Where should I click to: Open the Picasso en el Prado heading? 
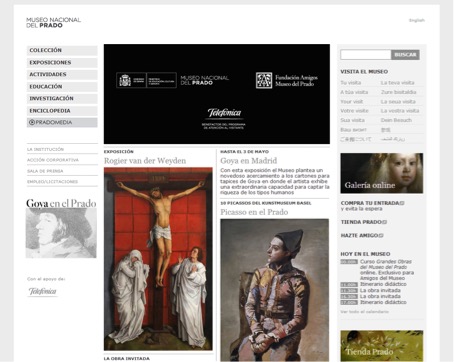(254, 212)
